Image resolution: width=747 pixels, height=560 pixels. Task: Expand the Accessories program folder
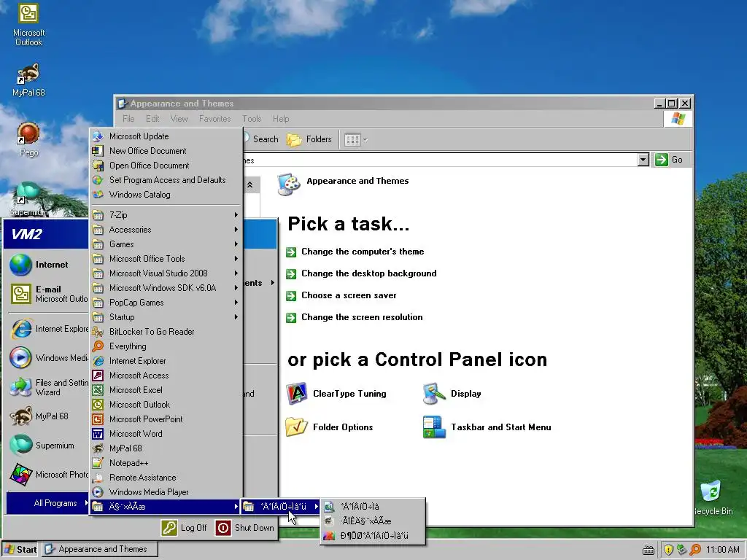click(166, 230)
